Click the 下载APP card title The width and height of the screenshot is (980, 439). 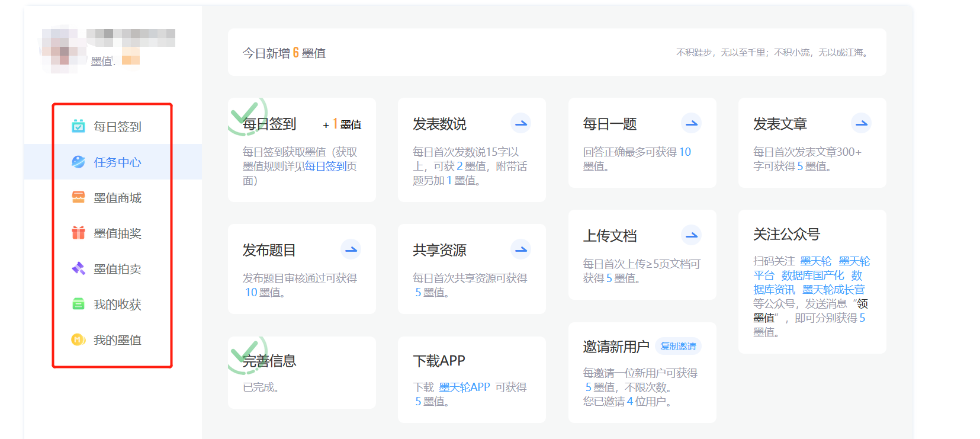[x=439, y=361]
